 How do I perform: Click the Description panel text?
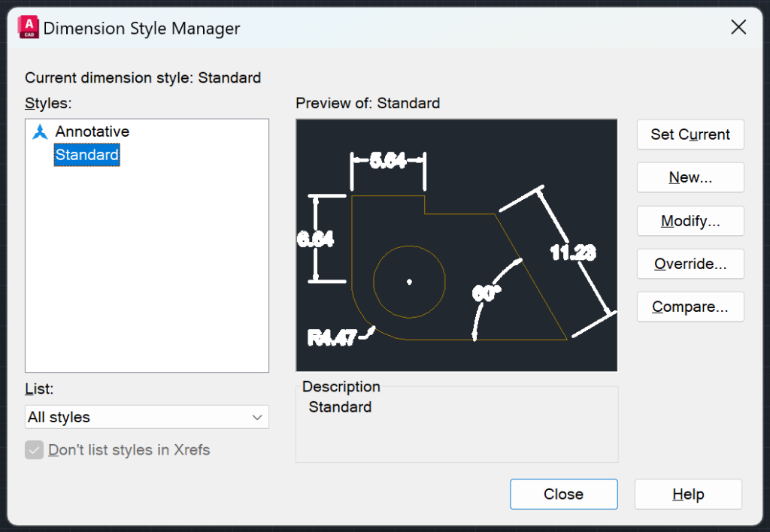point(339,407)
